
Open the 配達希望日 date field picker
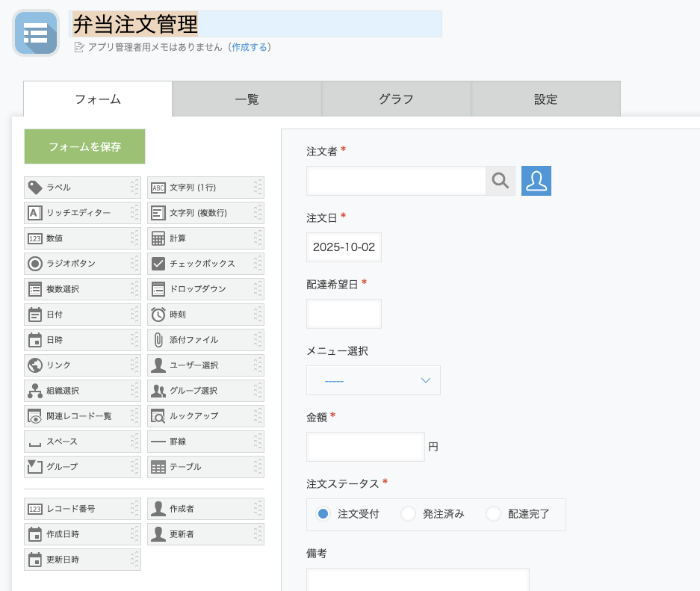[x=344, y=314]
